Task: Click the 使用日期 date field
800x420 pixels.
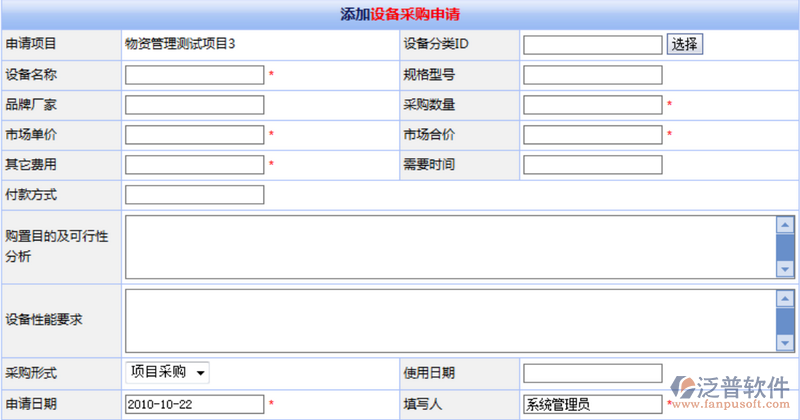Action: click(x=592, y=373)
